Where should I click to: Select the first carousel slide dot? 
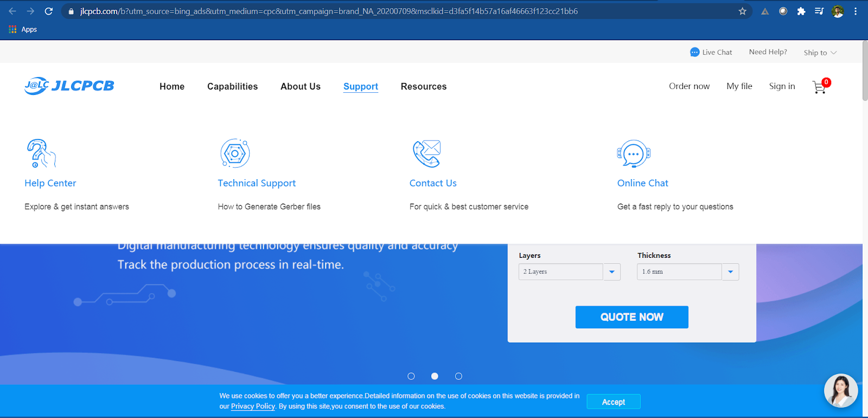coord(411,376)
